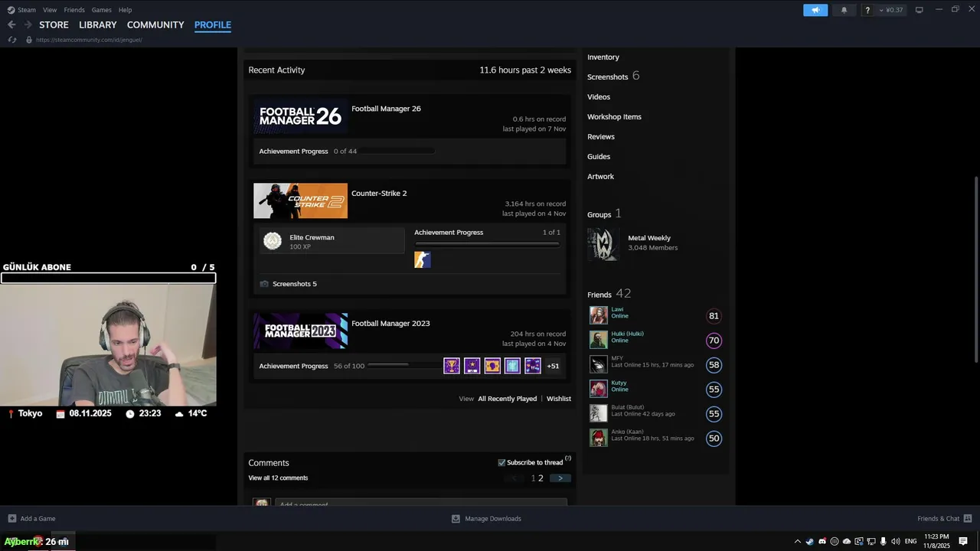Screen dimensions: 980x551
Task: Open Football Manager 26 game banner
Action: pyautogui.click(x=300, y=116)
